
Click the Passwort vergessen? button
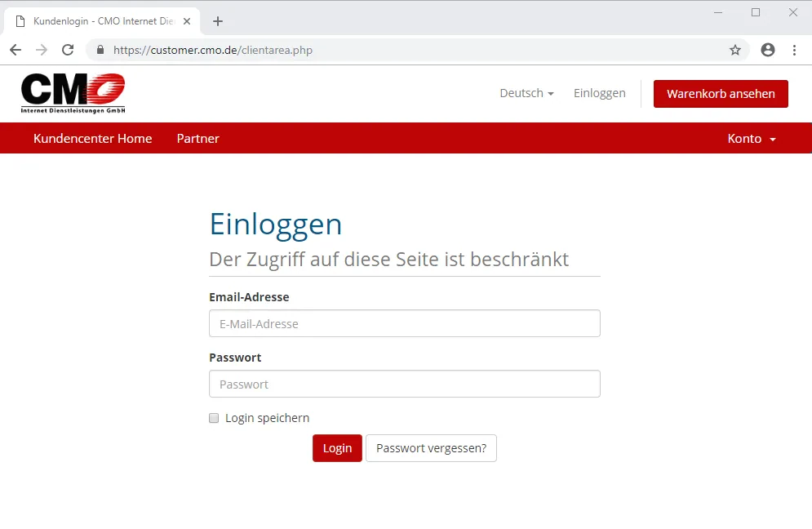[x=431, y=448]
